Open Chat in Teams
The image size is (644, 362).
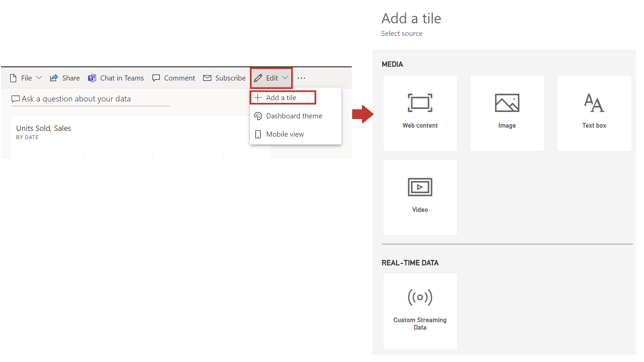[x=116, y=78]
